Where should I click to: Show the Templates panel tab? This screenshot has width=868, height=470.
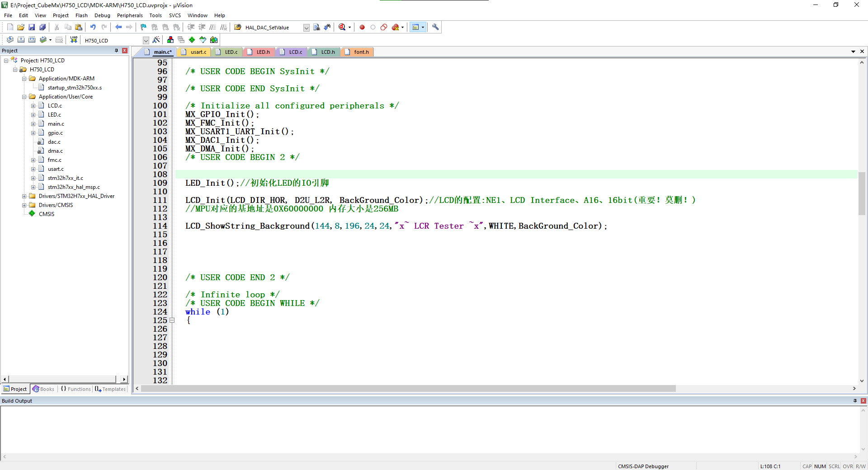(110, 389)
